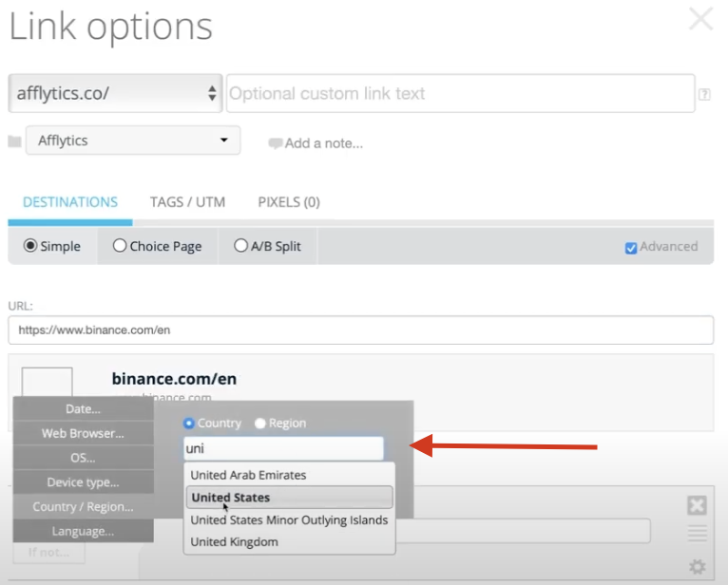Viewport: 728px width, 585px height.
Task: Select the Choice Page radio button
Action: point(120,245)
